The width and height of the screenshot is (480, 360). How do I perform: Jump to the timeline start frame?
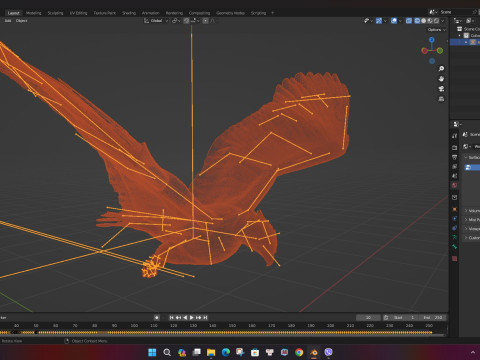(172, 318)
